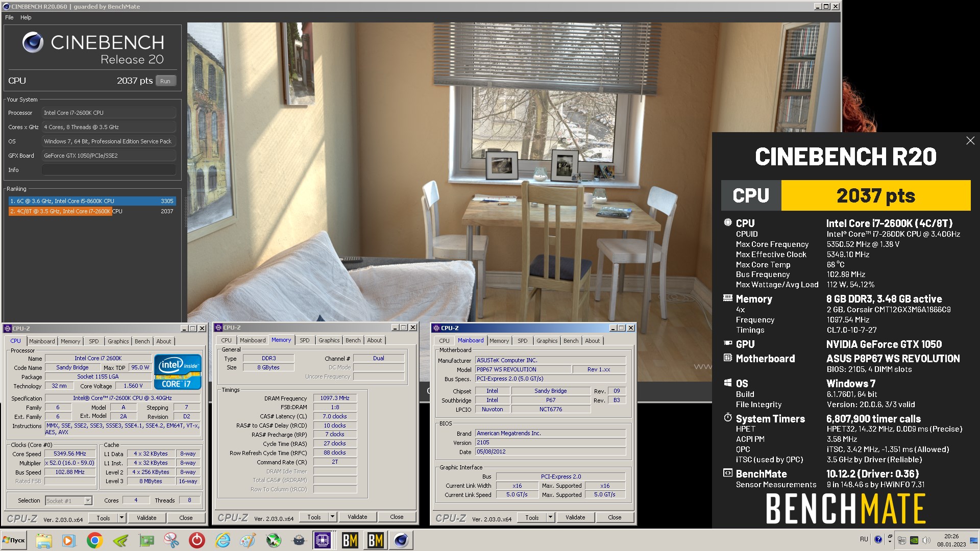Image resolution: width=980 pixels, height=551 pixels.
Task: Click the yellow 2037 pts BenchMate score
Action: point(875,195)
